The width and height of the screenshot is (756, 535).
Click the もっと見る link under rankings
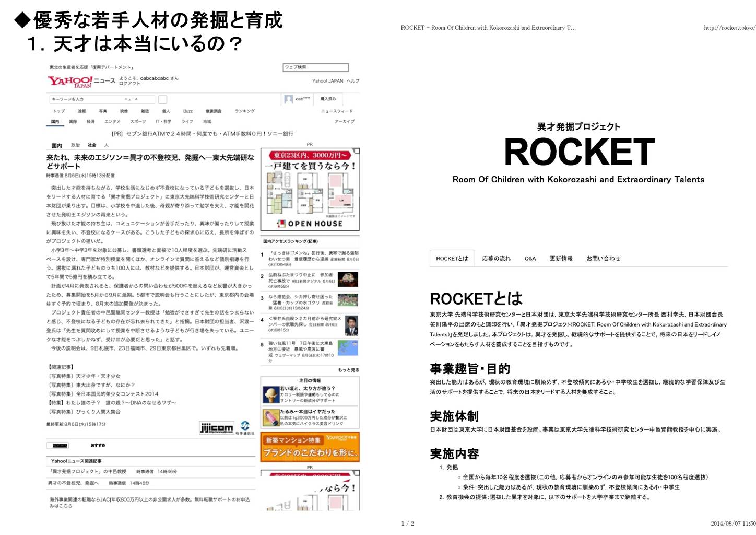pyautogui.click(x=348, y=370)
